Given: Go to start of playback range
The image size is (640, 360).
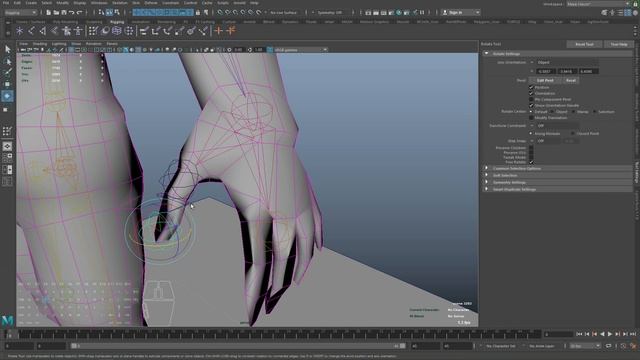Looking at the screenshot, I should click(579, 334).
